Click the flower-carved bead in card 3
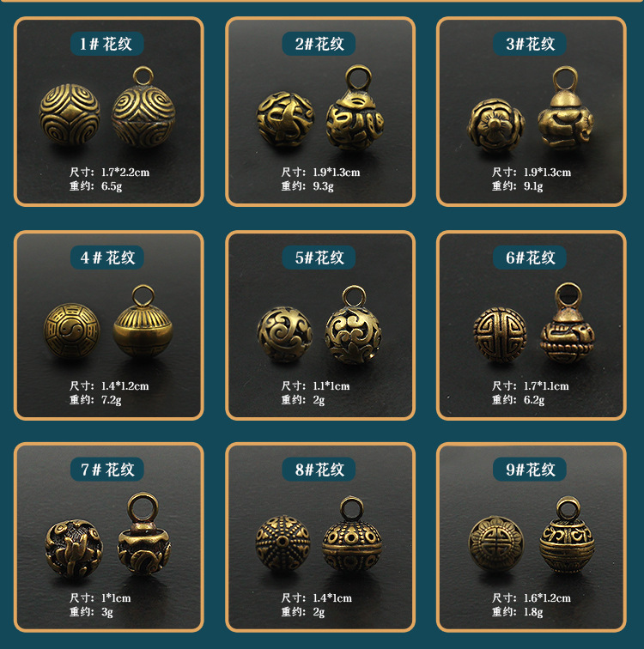The width and height of the screenshot is (644, 649). 495,125
